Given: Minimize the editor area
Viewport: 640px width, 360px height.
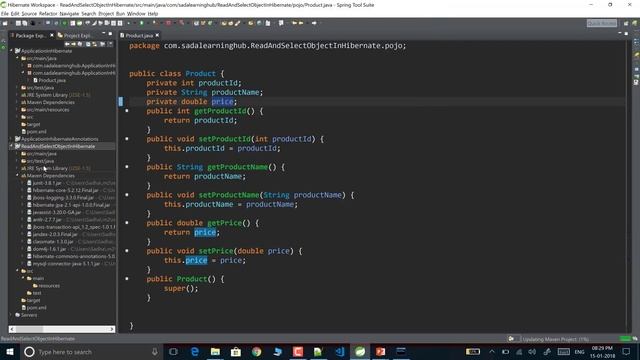Looking at the screenshot, I should click(620, 33).
